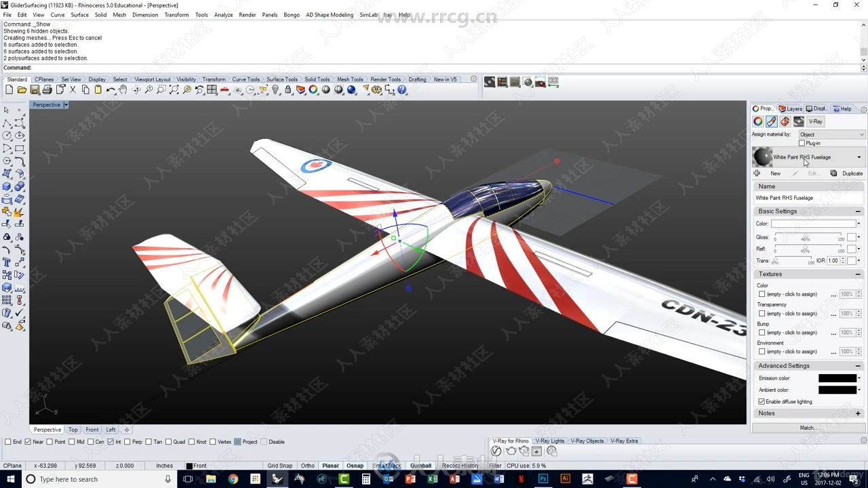Click the padlock lock objects icon

coord(288,89)
